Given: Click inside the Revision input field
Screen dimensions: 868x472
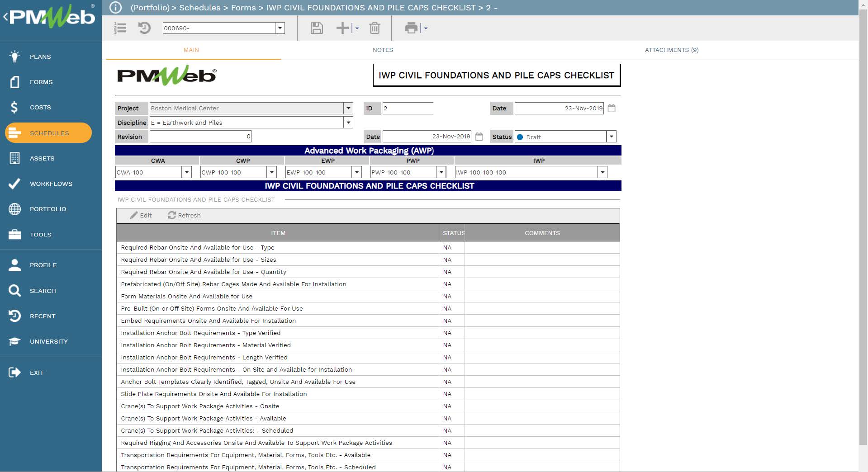Looking at the screenshot, I should (199, 136).
